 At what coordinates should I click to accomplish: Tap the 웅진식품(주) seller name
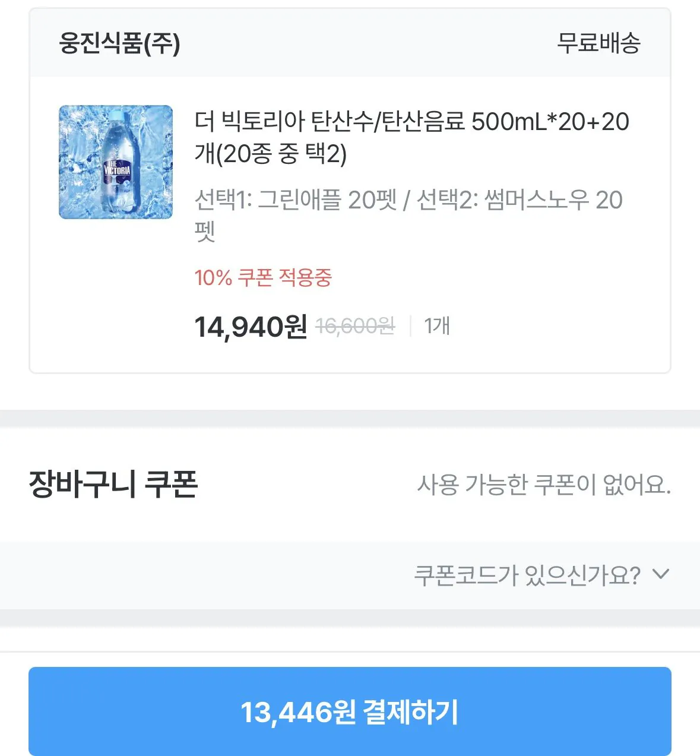tap(119, 43)
